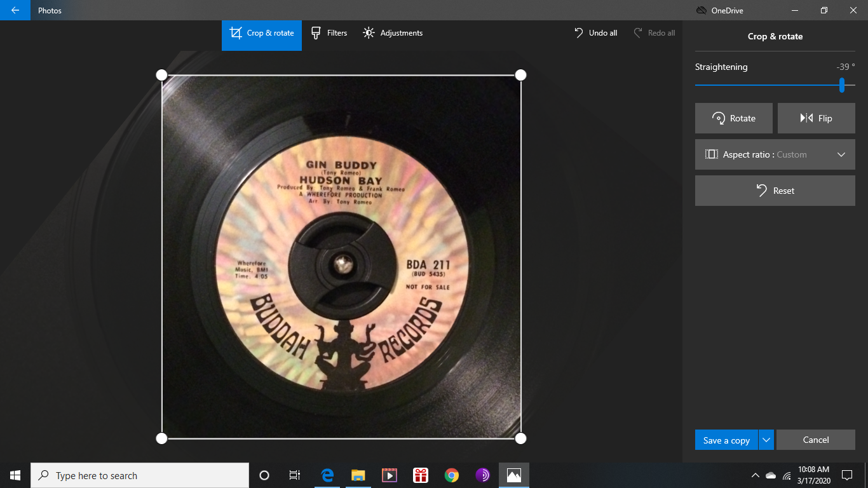Viewport: 868px width, 488px height.
Task: Open the video editor taskbar icon
Action: (x=390, y=475)
